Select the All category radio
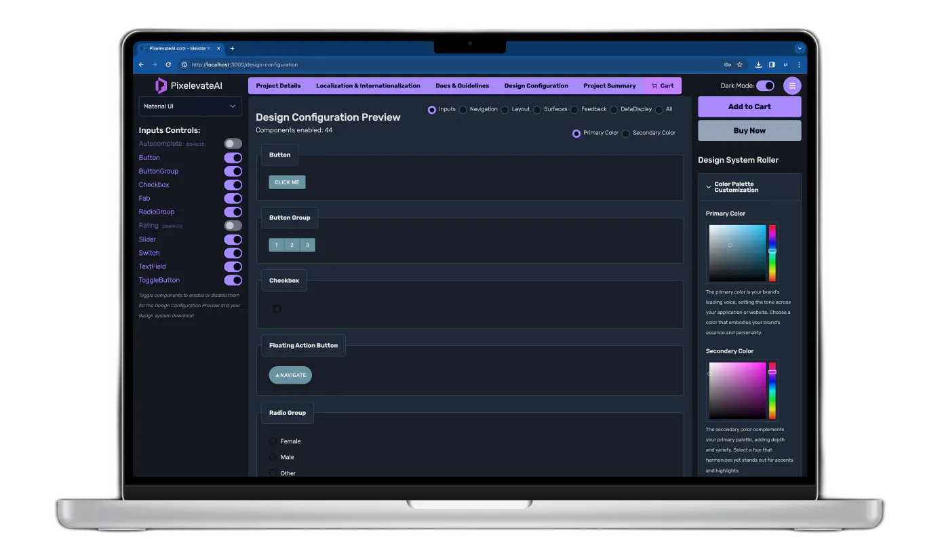 point(659,110)
